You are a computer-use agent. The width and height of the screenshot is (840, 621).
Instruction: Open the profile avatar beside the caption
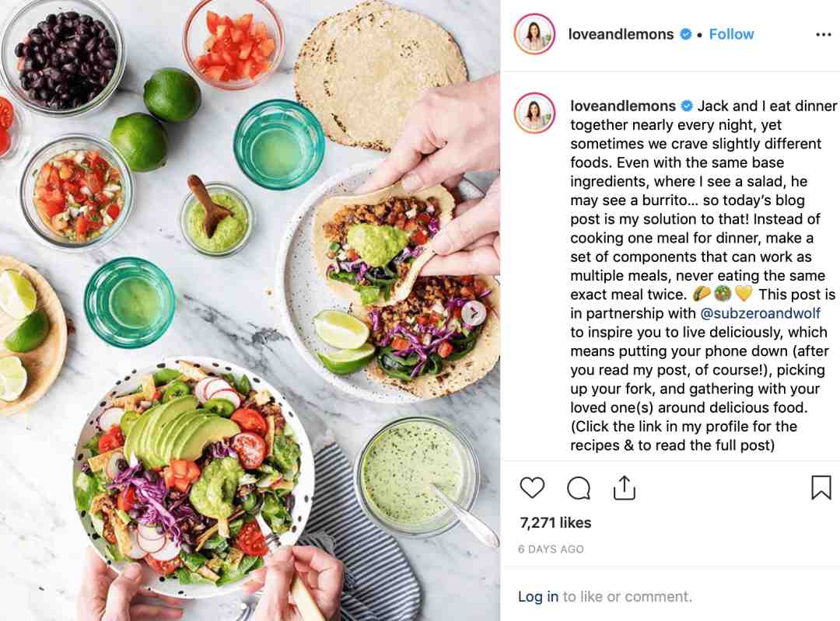[x=534, y=113]
